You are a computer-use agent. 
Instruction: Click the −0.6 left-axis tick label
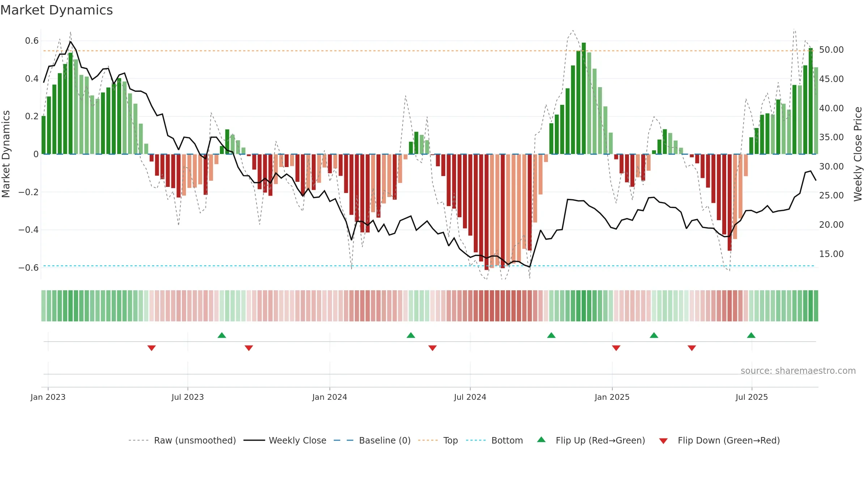29,267
